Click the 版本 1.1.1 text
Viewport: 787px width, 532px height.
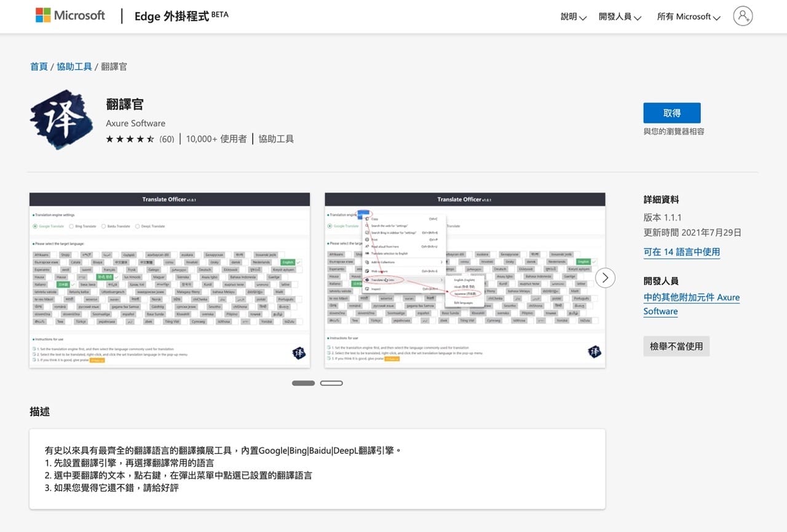coord(662,217)
